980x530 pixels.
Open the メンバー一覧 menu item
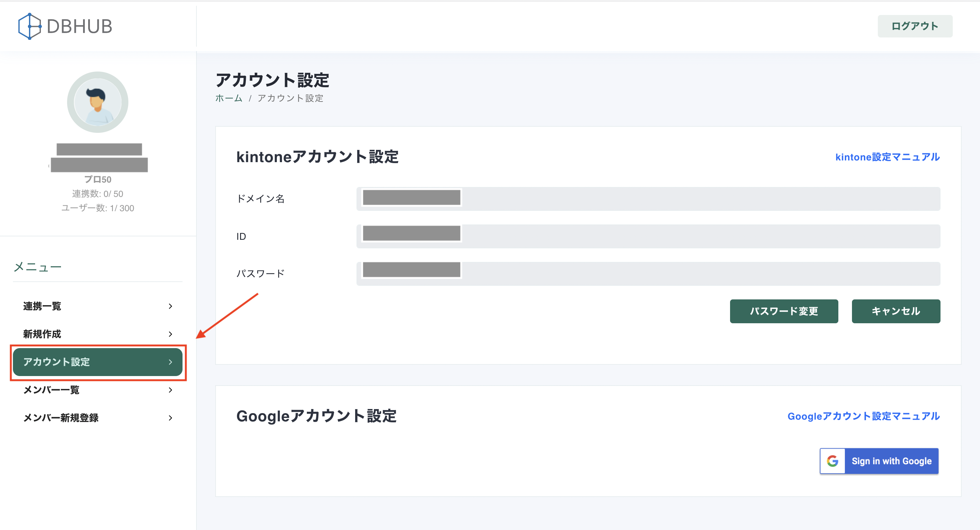click(51, 390)
